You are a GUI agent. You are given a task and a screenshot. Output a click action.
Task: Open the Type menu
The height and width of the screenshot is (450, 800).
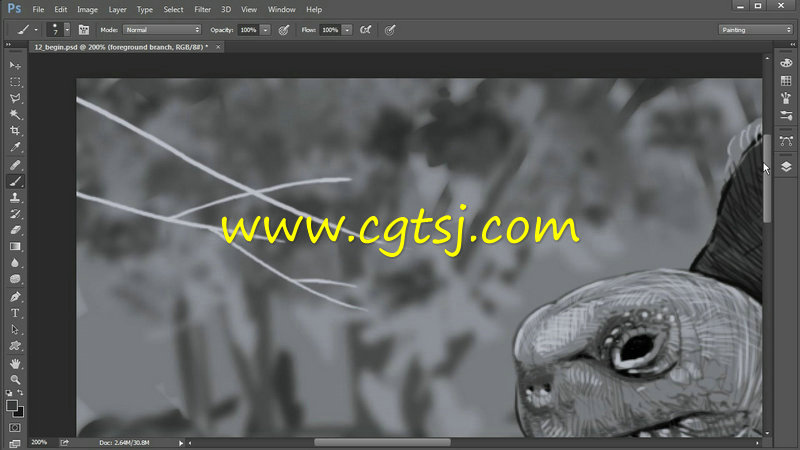[x=145, y=9]
